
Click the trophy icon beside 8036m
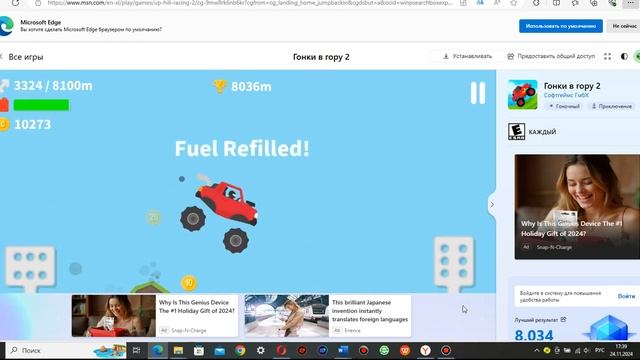click(220, 86)
